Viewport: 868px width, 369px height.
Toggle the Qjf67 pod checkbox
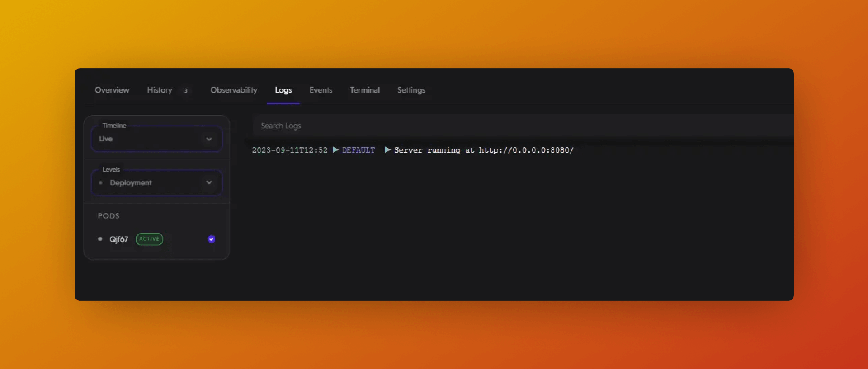point(212,239)
